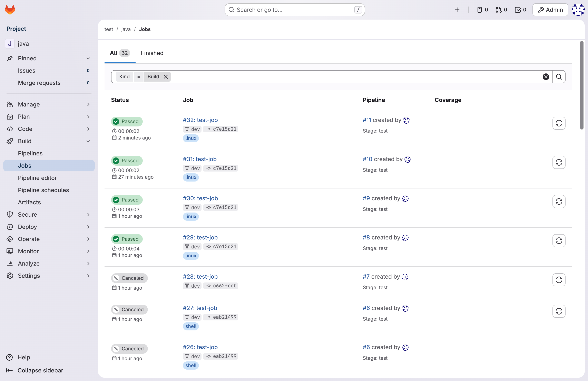588x381 pixels.
Task: Open the to-do list icon
Action: click(520, 10)
